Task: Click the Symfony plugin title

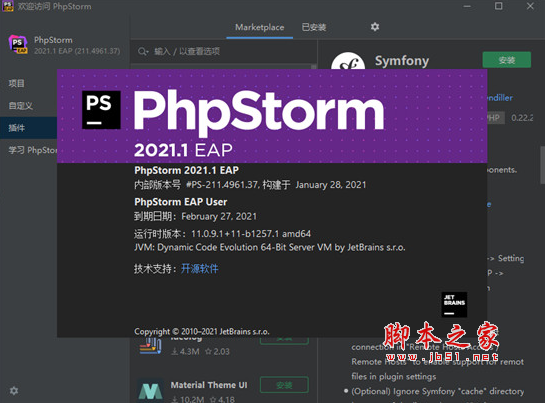Action: (x=402, y=61)
